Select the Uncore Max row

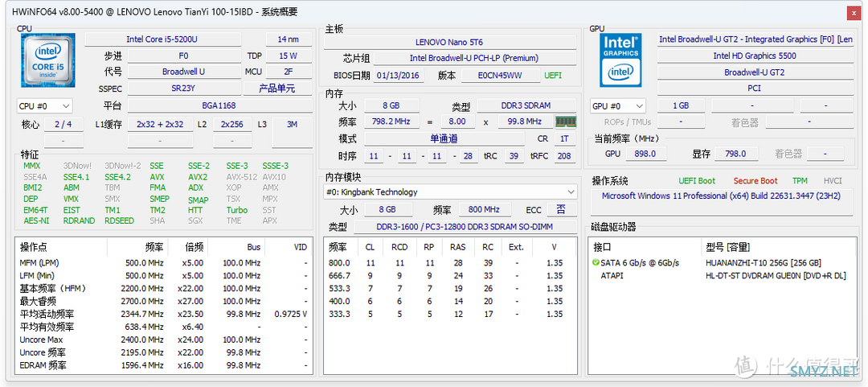click(x=163, y=340)
